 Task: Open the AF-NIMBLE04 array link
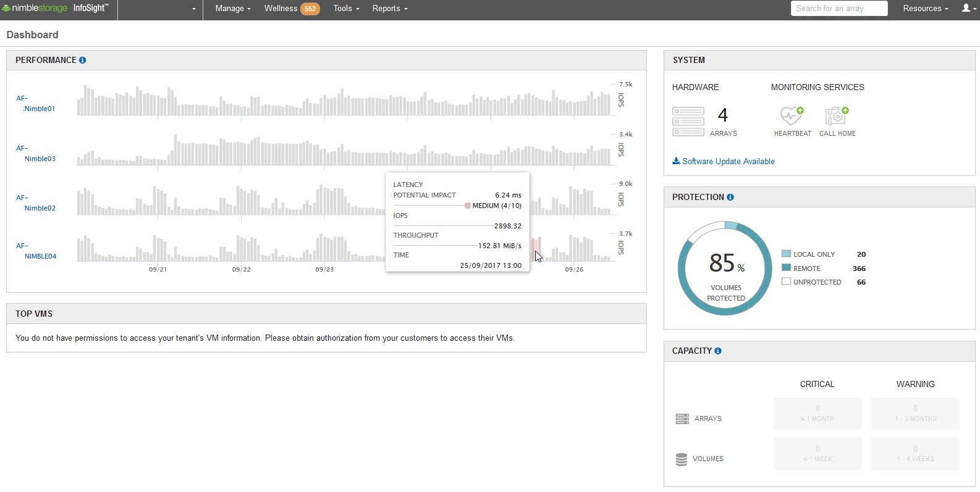click(36, 251)
